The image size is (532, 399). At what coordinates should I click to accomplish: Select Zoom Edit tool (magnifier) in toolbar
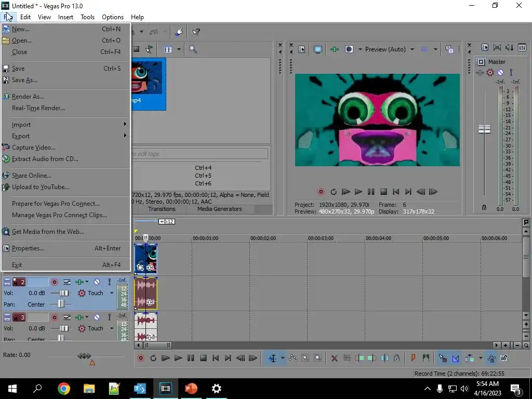317,358
